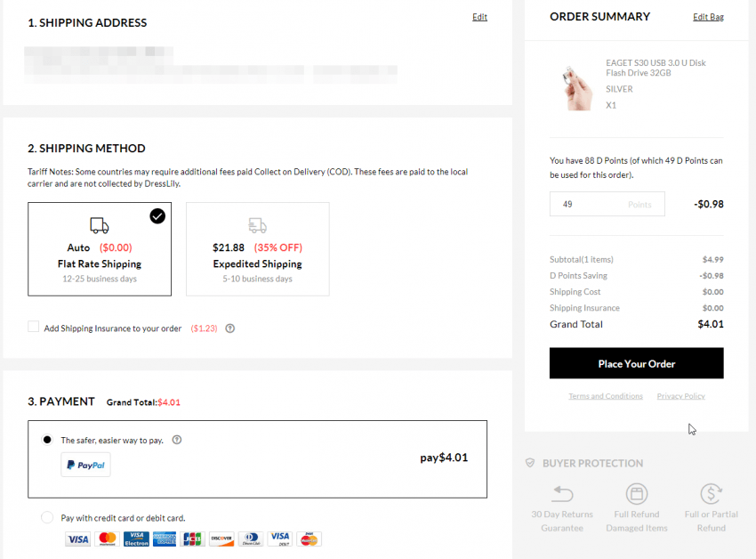
Task: Click the PayPal logo button
Action: point(85,465)
